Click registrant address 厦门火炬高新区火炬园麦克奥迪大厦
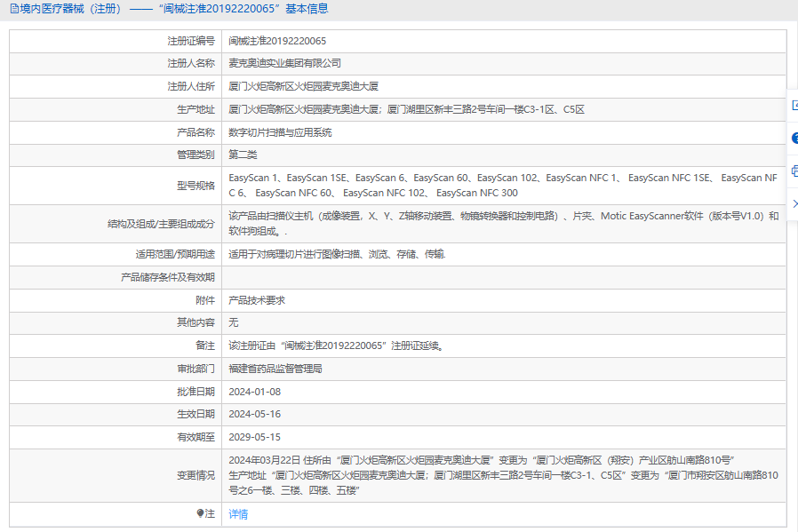 (x=303, y=86)
